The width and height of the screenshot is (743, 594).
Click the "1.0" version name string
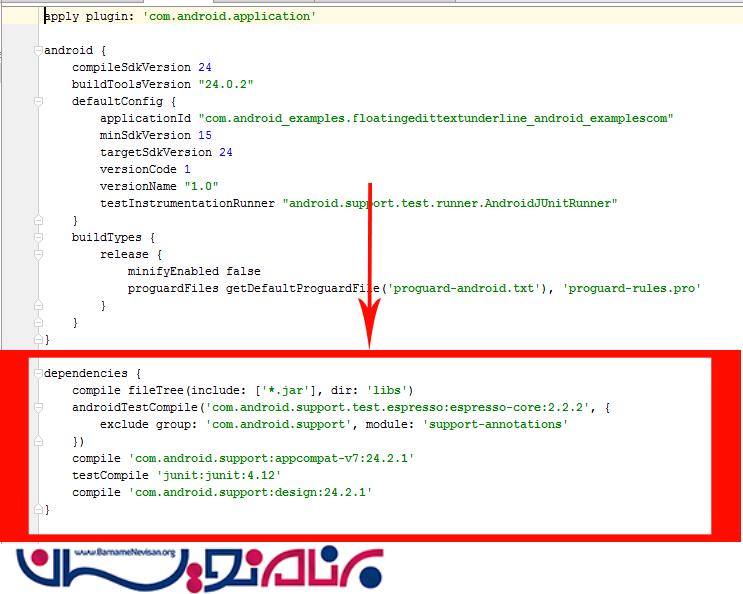pyautogui.click(x=201, y=187)
